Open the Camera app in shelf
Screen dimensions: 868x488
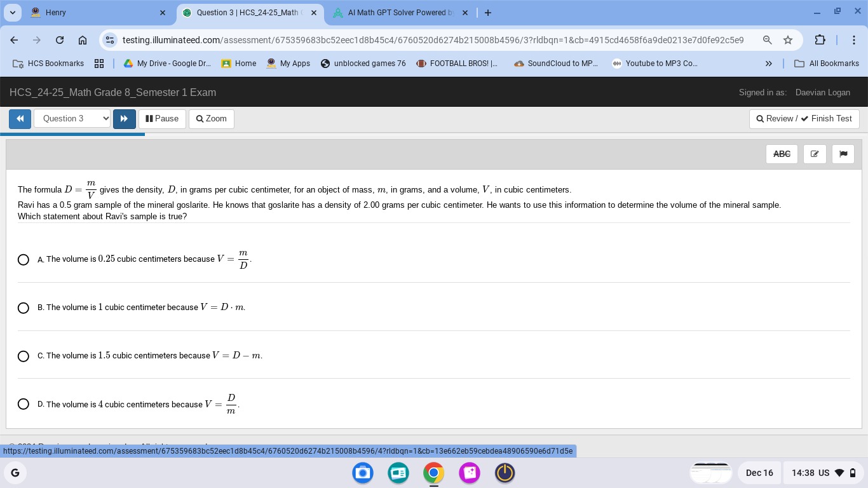[363, 473]
